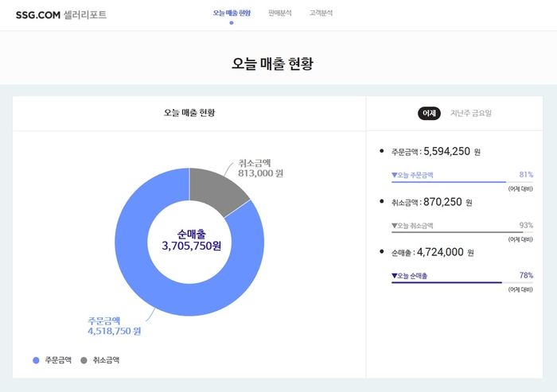This screenshot has width=557, height=392.
Task: Click the 93% percentage text
Action: [526, 225]
